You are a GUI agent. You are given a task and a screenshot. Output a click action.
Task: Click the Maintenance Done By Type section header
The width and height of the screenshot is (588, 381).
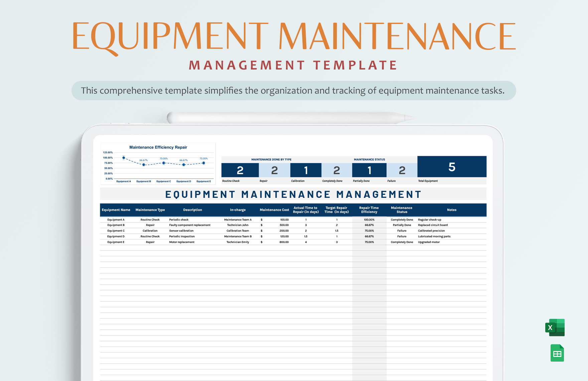click(271, 159)
